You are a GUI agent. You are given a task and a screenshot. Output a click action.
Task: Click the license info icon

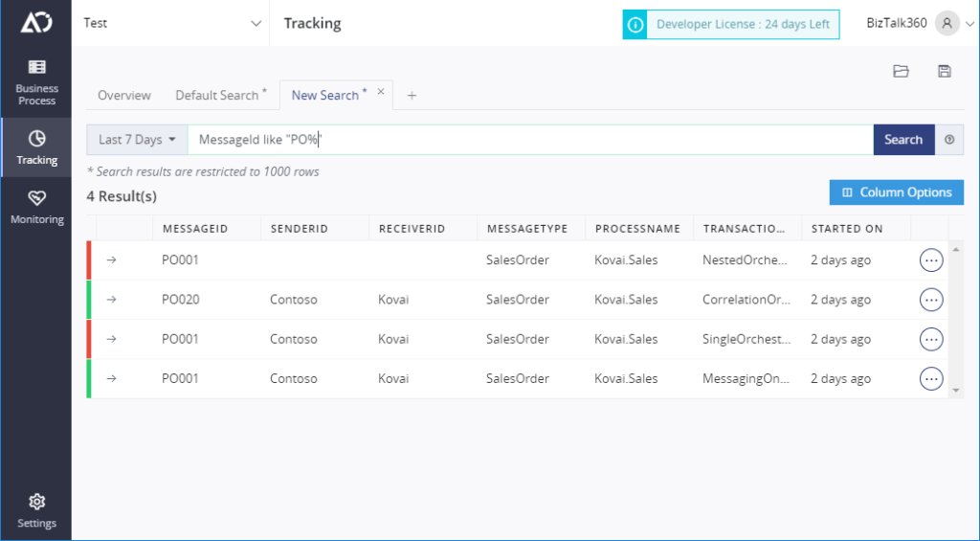point(635,24)
